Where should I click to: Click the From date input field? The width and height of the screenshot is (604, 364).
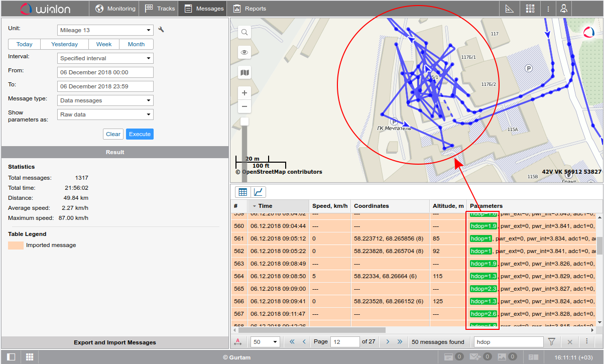[x=105, y=72]
